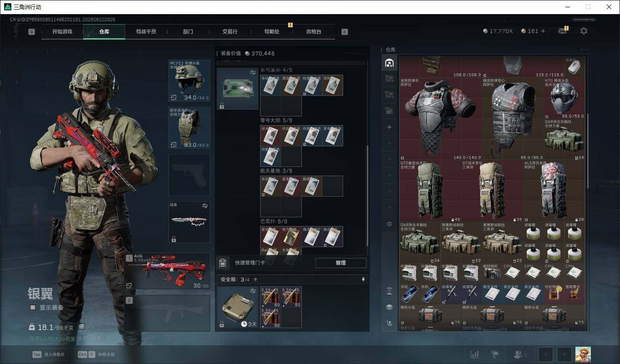This screenshot has width=620, height=364.
Task: Select the red AUG rifle in slot 1
Action: pyautogui.click(x=167, y=271)
